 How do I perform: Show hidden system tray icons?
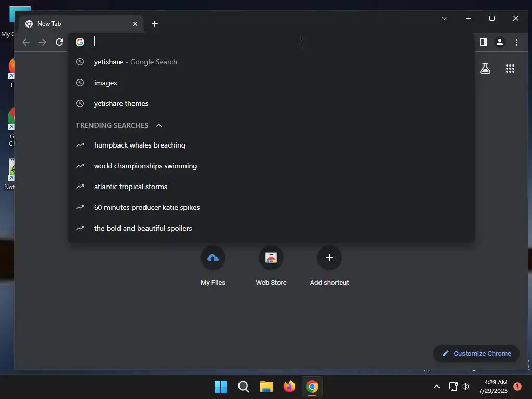coord(437,387)
